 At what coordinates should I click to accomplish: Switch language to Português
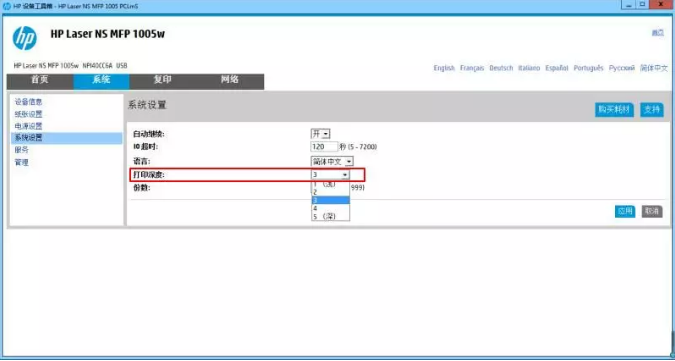(x=588, y=68)
